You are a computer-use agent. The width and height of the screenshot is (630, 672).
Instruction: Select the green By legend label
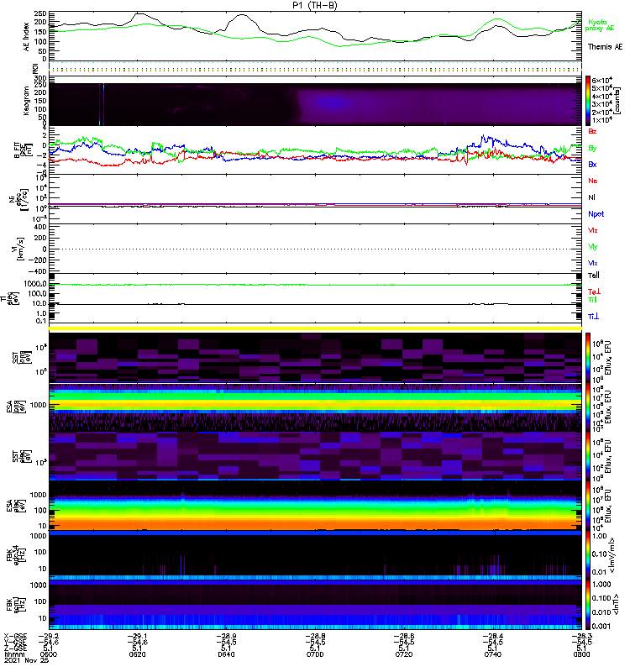592,149
